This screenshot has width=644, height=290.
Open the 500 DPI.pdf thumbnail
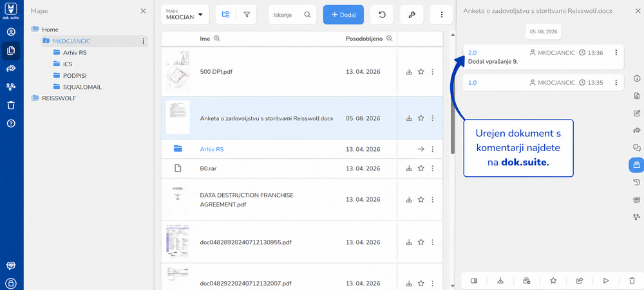click(178, 70)
